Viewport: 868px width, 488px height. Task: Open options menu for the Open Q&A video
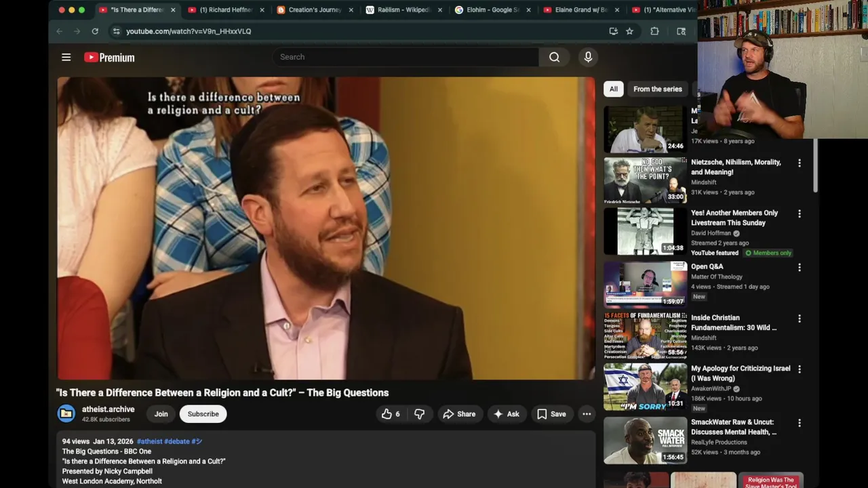point(799,268)
